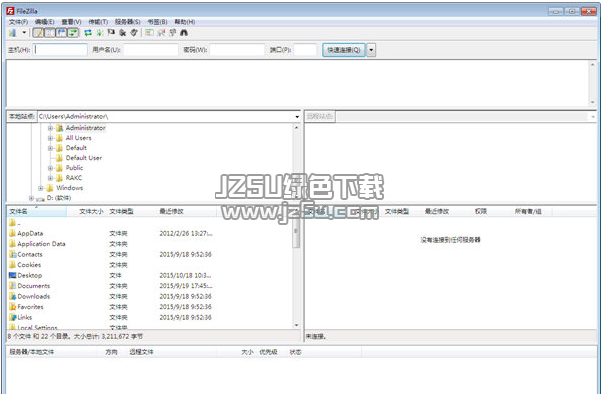Open the 查看(V) menu

click(x=71, y=22)
